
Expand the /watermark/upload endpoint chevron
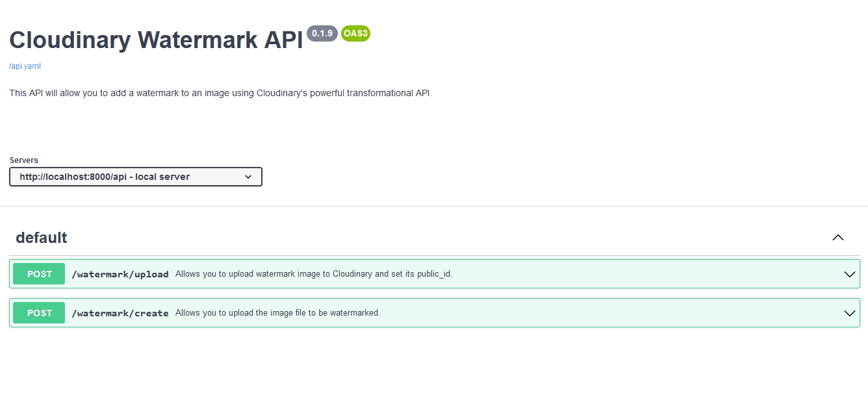(x=850, y=273)
